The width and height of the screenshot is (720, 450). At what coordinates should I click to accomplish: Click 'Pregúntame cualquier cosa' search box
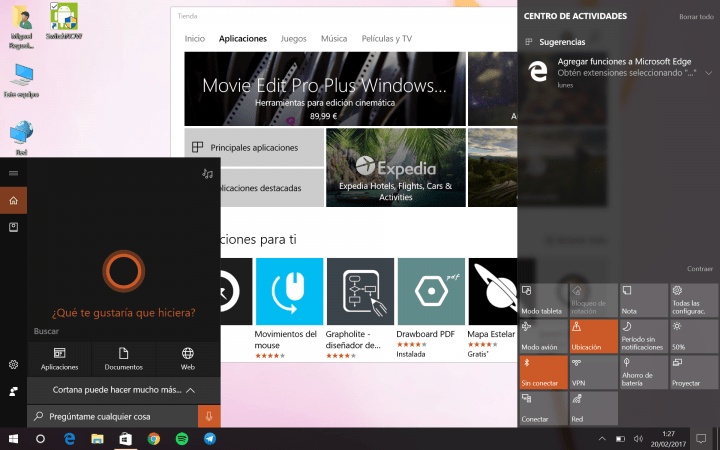tap(112, 416)
